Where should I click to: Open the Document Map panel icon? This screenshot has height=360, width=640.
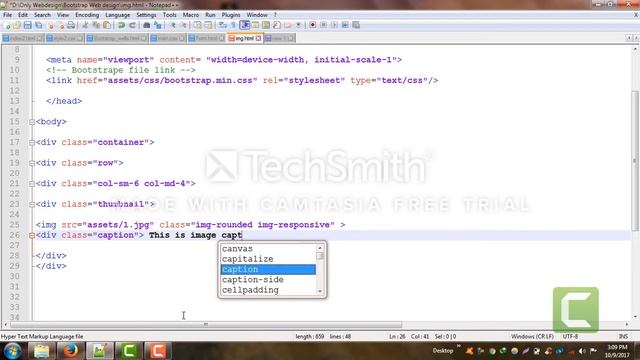[266, 25]
